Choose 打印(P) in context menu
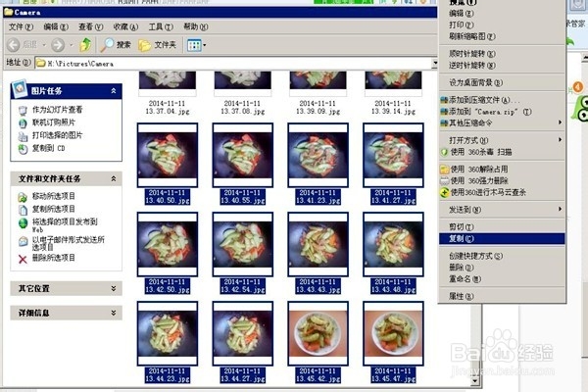This screenshot has height=392, width=588. coord(502,24)
